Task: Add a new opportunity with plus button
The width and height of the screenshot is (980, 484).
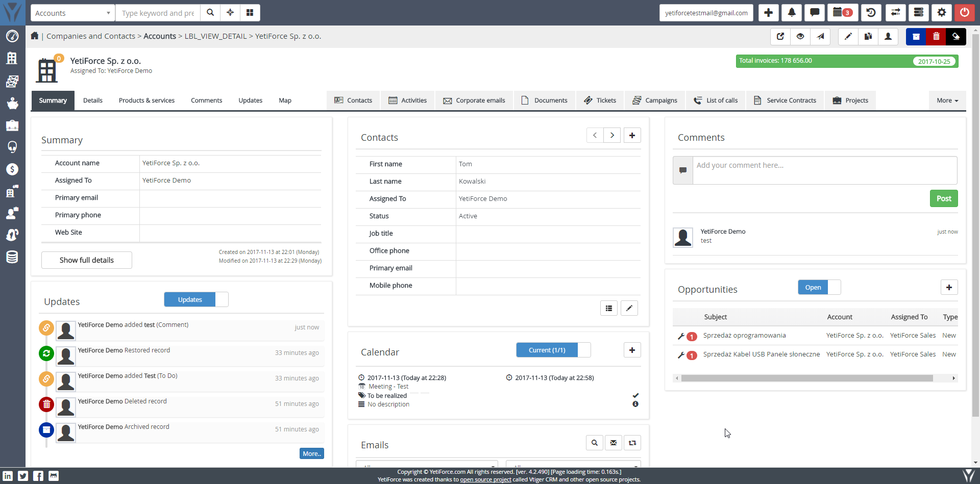Action: pos(949,287)
